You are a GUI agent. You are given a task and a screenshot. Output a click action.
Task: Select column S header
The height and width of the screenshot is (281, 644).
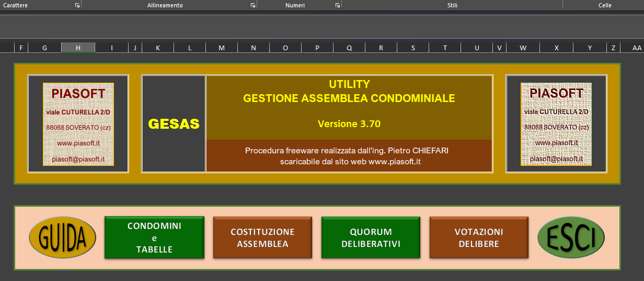413,48
